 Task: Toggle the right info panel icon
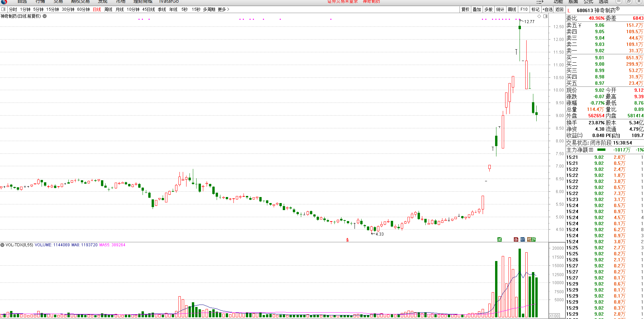click(x=545, y=16)
